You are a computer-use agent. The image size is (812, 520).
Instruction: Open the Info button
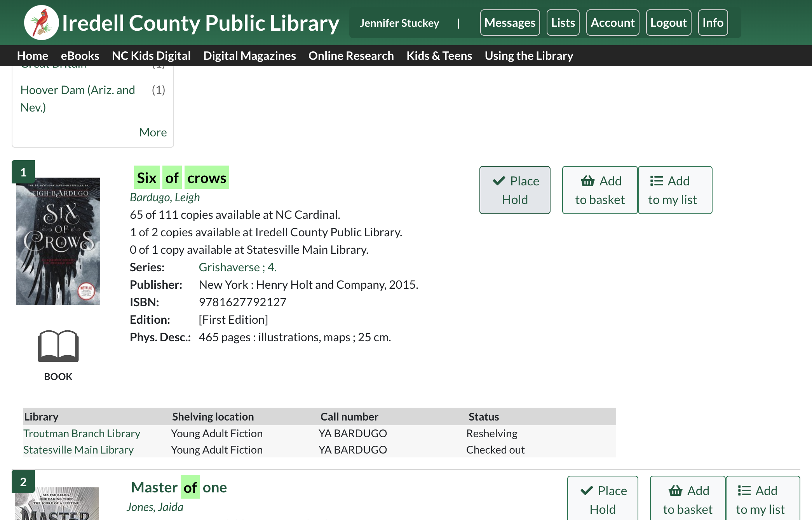(713, 23)
